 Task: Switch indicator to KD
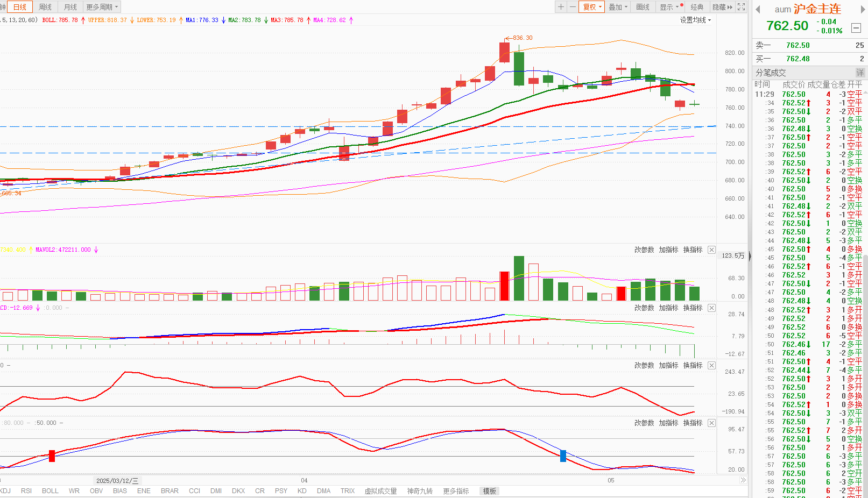[302, 491]
